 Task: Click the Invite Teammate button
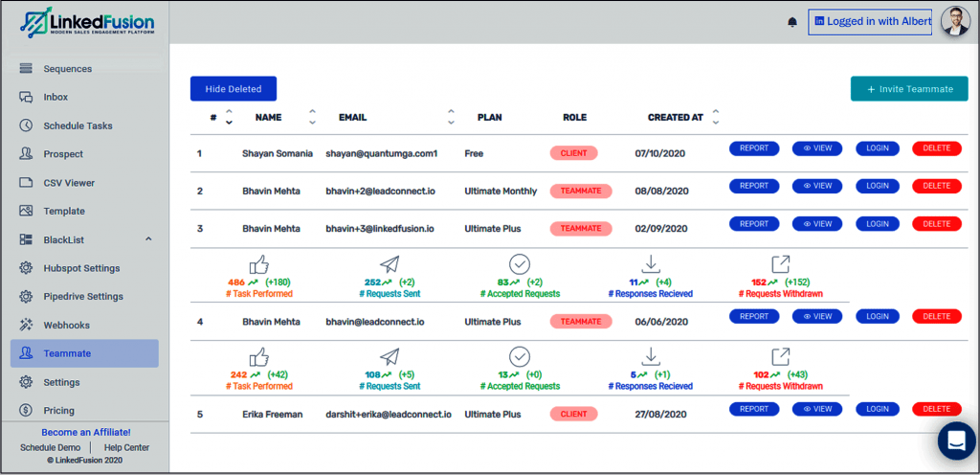tap(909, 89)
